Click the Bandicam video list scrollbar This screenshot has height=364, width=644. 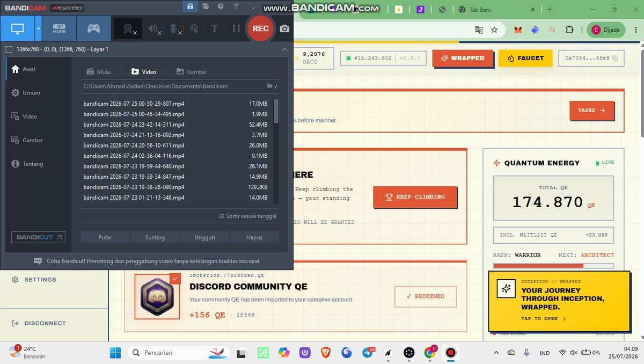(276, 111)
